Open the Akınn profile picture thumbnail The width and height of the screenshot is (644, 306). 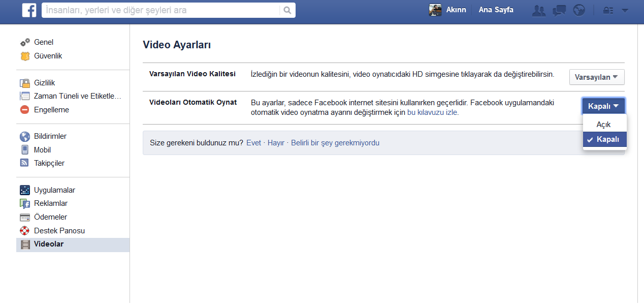pos(435,10)
